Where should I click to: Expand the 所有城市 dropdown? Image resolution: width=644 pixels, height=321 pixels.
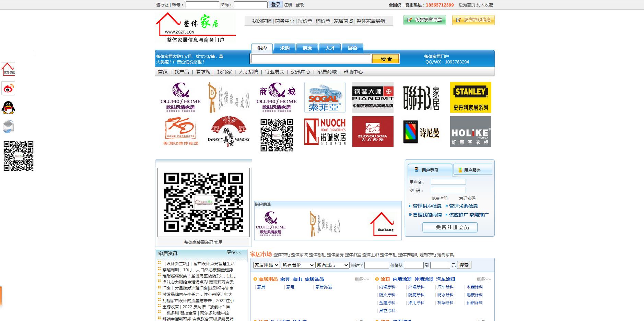(x=332, y=265)
